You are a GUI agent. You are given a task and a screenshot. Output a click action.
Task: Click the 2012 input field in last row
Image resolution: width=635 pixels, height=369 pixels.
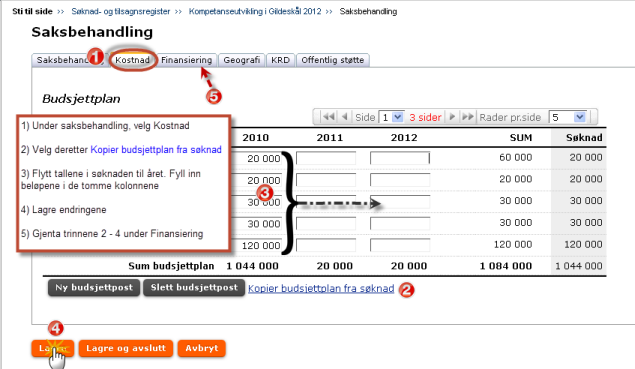point(400,245)
